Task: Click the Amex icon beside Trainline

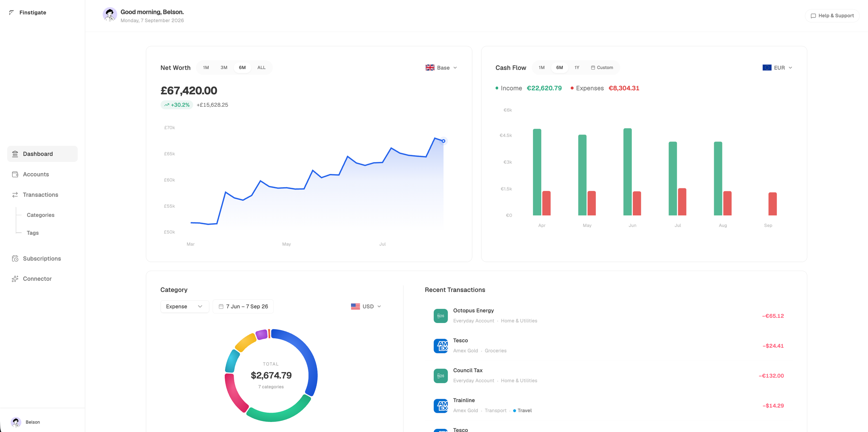Action: point(440,406)
